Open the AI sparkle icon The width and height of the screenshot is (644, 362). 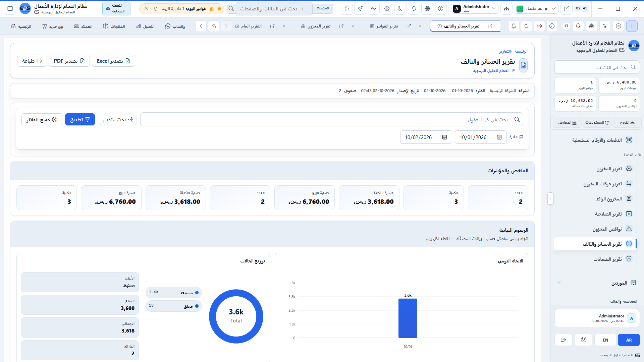click(x=605, y=26)
